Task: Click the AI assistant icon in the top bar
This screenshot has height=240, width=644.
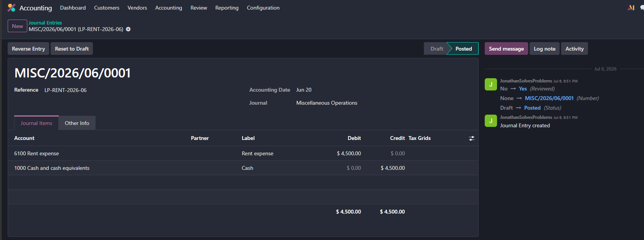Action: click(x=631, y=8)
